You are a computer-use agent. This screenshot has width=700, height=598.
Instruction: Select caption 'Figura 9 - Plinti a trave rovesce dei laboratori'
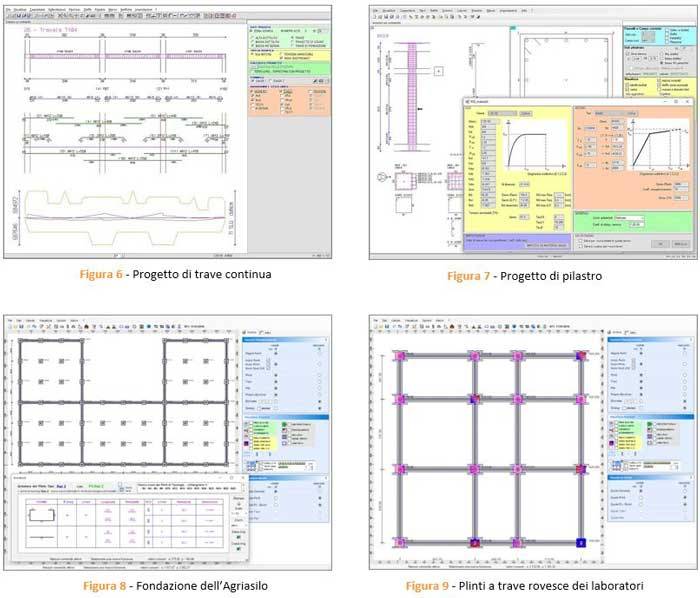point(525,586)
